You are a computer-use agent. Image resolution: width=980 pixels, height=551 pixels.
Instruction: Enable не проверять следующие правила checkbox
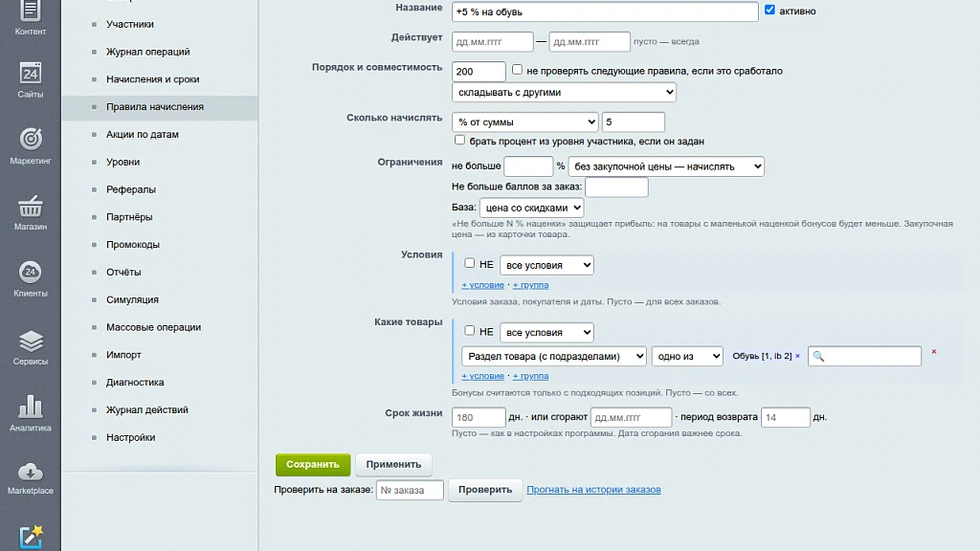click(x=517, y=70)
